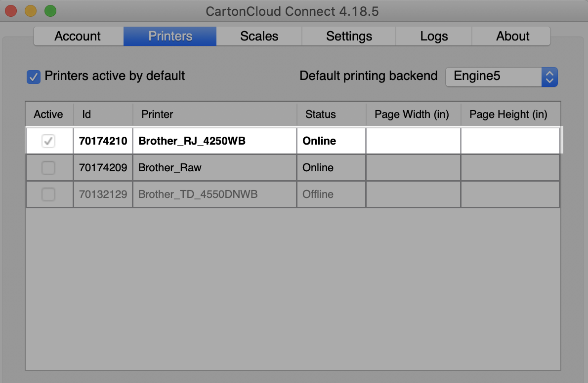Image resolution: width=588 pixels, height=383 pixels.
Task: Click the Status column header
Action: tap(320, 114)
